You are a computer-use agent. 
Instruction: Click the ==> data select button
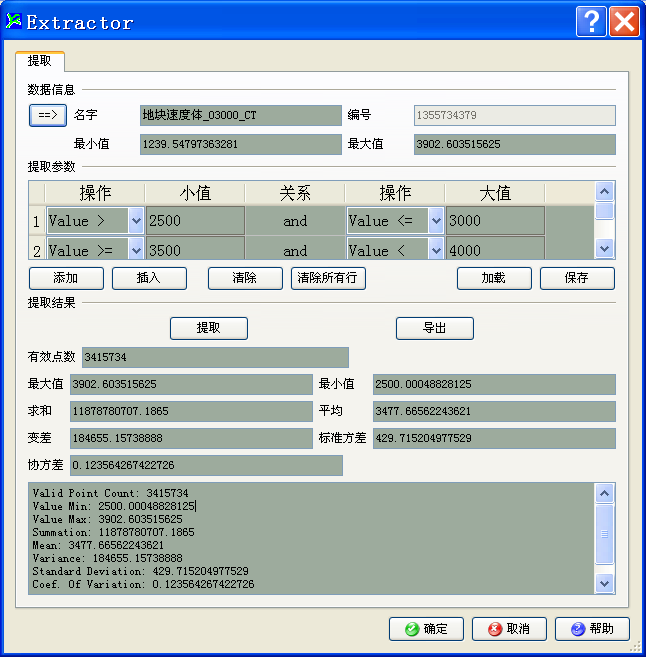coord(48,115)
